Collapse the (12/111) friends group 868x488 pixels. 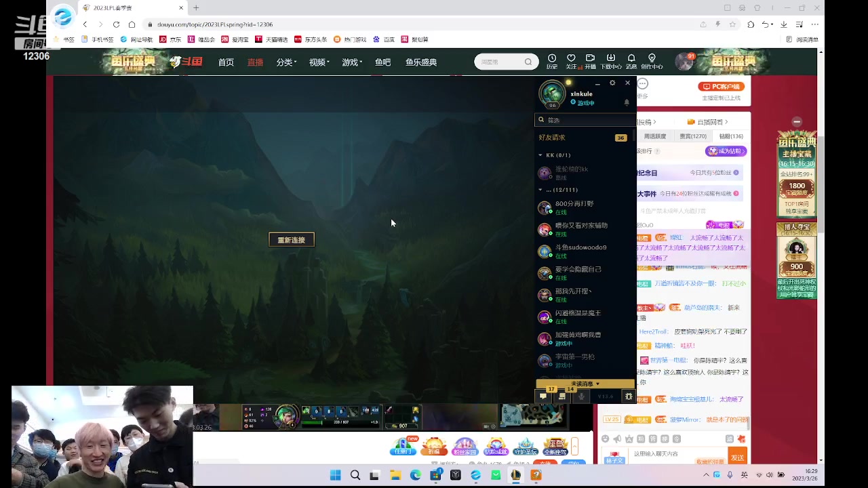pyautogui.click(x=540, y=190)
